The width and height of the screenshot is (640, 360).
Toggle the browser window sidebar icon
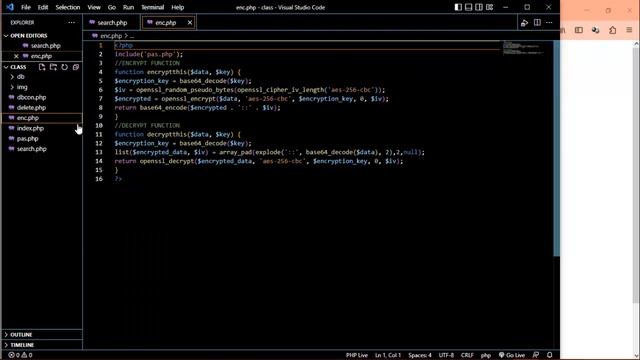pos(579,30)
